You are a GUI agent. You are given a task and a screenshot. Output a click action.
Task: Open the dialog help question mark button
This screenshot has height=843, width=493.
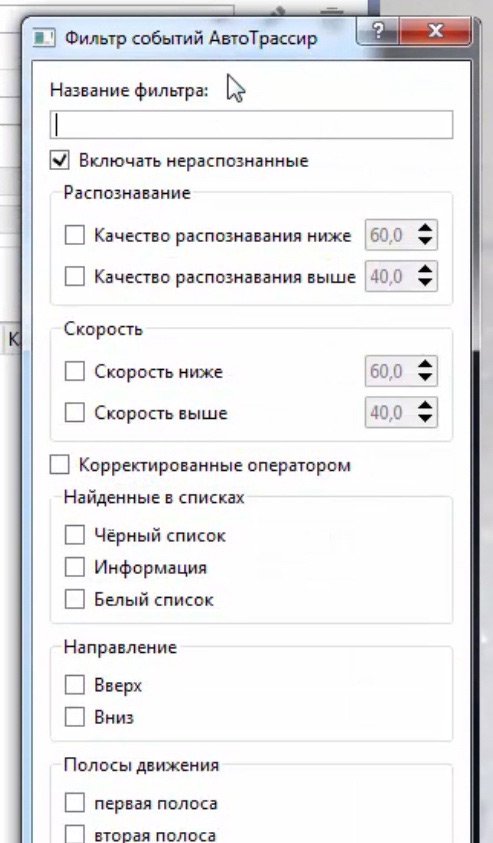point(378,31)
